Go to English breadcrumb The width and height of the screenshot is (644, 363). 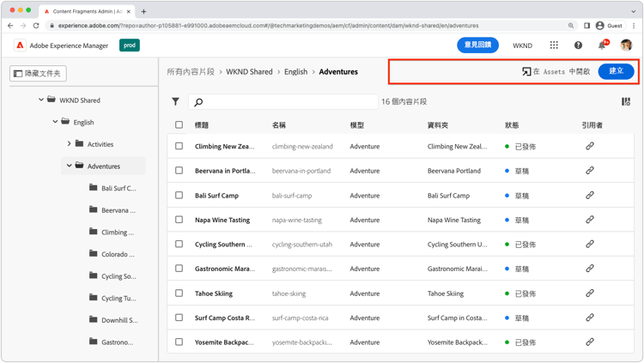tap(295, 72)
